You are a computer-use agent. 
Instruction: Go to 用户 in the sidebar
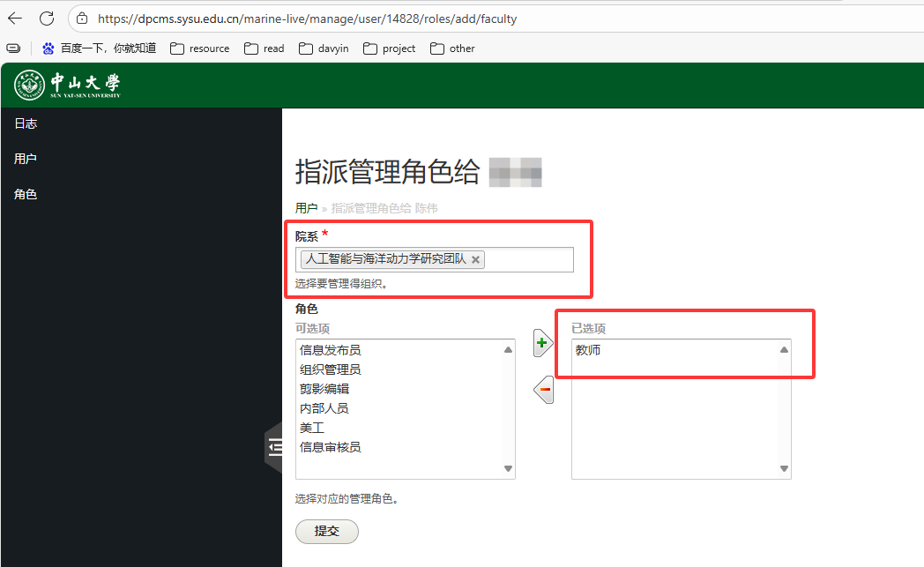(x=26, y=159)
